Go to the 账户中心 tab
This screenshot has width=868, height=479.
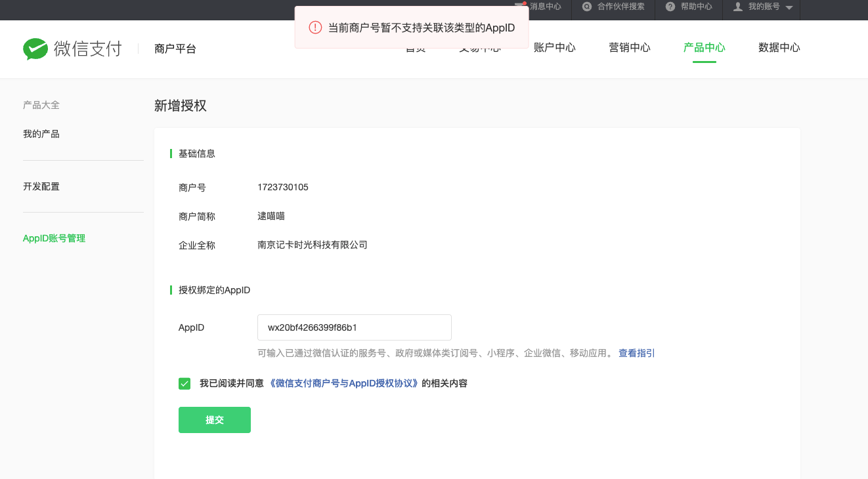tap(555, 48)
